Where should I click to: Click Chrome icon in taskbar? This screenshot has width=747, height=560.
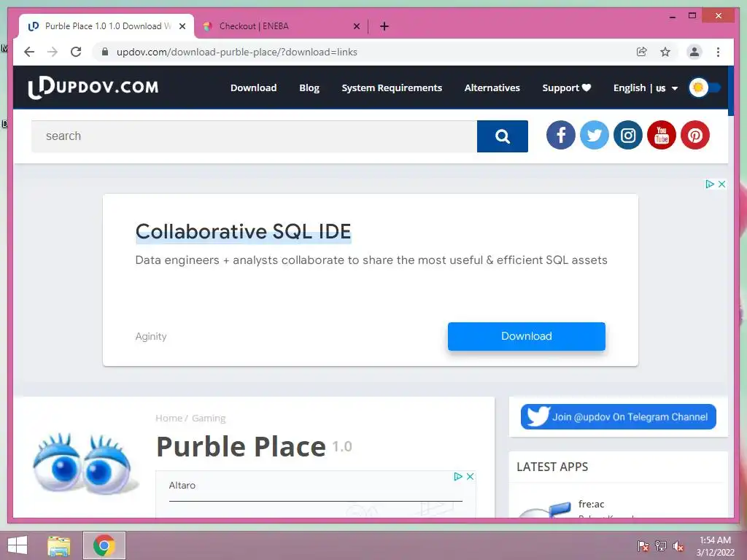tap(104, 545)
